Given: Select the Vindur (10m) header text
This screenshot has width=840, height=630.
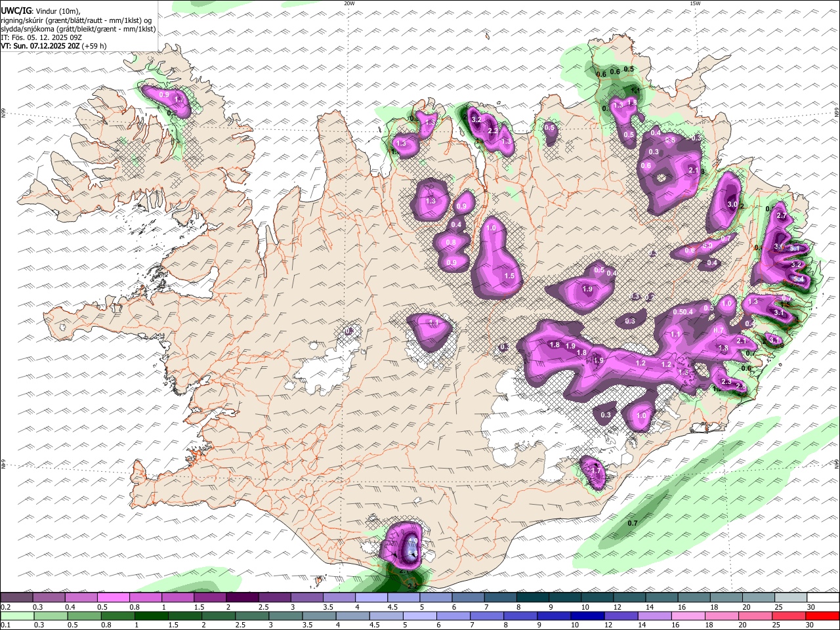Looking at the screenshot, I should 57,11.
